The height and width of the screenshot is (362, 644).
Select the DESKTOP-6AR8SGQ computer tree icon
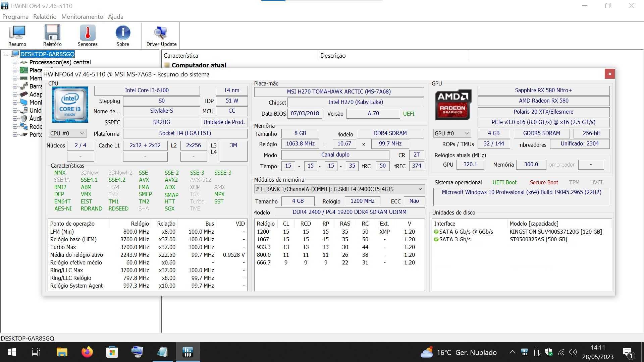[x=15, y=54]
